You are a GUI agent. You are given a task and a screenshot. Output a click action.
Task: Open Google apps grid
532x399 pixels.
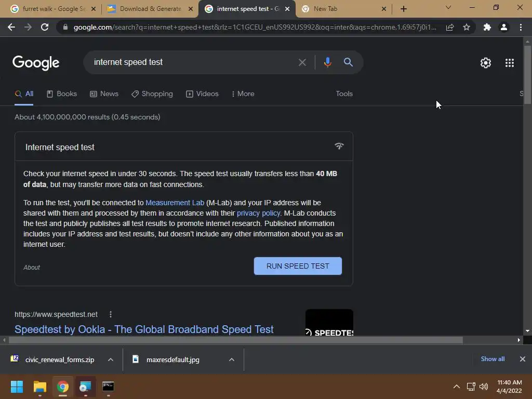tap(510, 63)
